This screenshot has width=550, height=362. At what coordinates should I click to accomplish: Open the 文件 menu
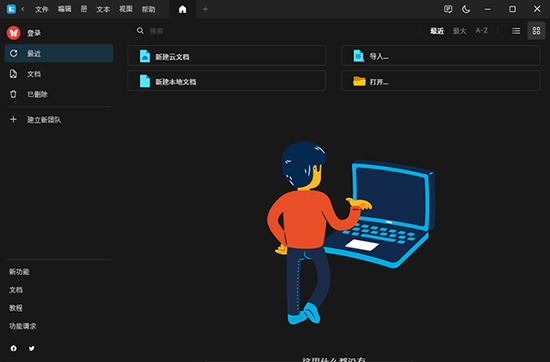coord(41,9)
